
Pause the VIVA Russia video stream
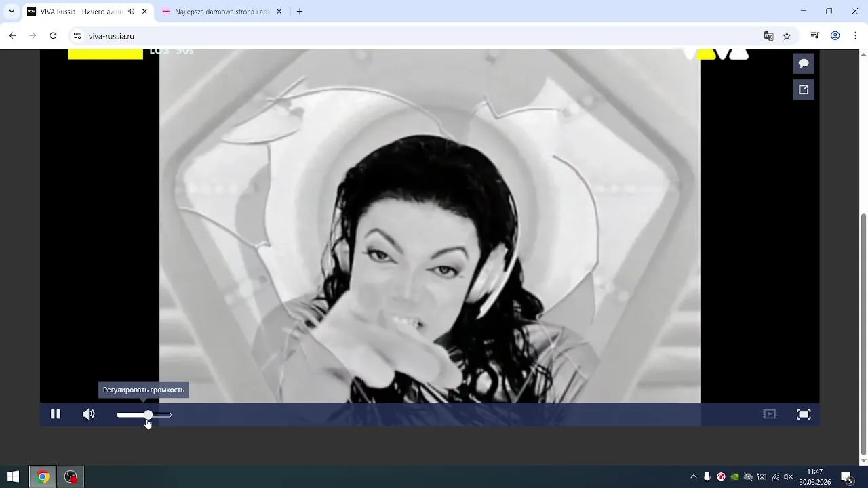click(56, 414)
